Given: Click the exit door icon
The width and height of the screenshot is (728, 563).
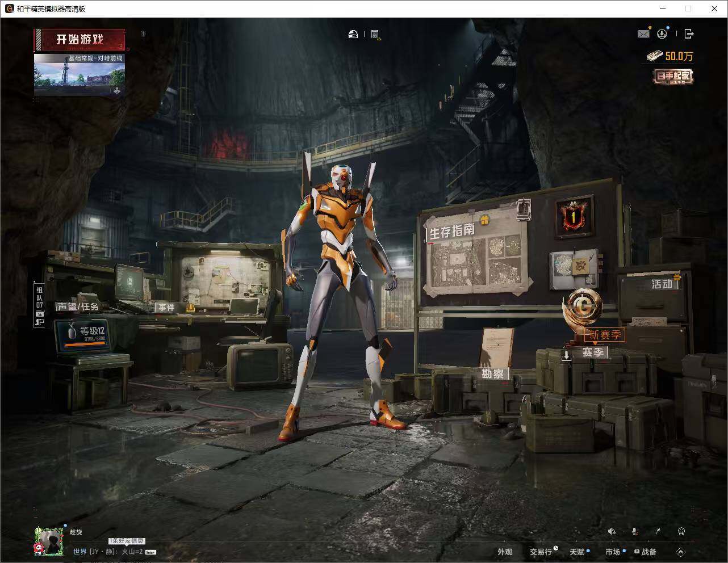Looking at the screenshot, I should [x=689, y=34].
